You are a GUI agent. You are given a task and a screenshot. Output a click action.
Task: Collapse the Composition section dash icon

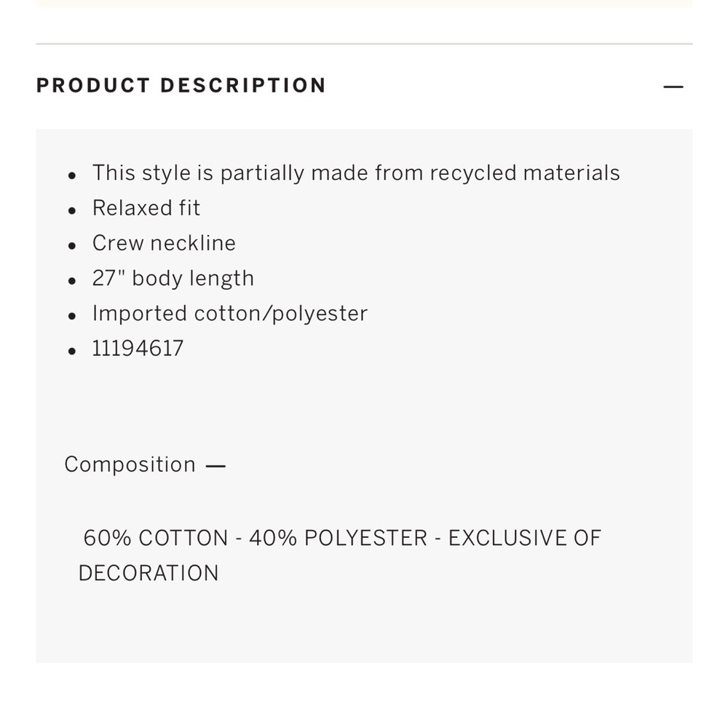coord(215,466)
